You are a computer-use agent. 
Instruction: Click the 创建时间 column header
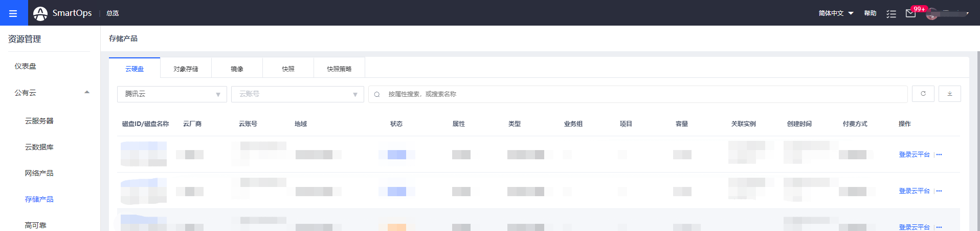[799, 124]
